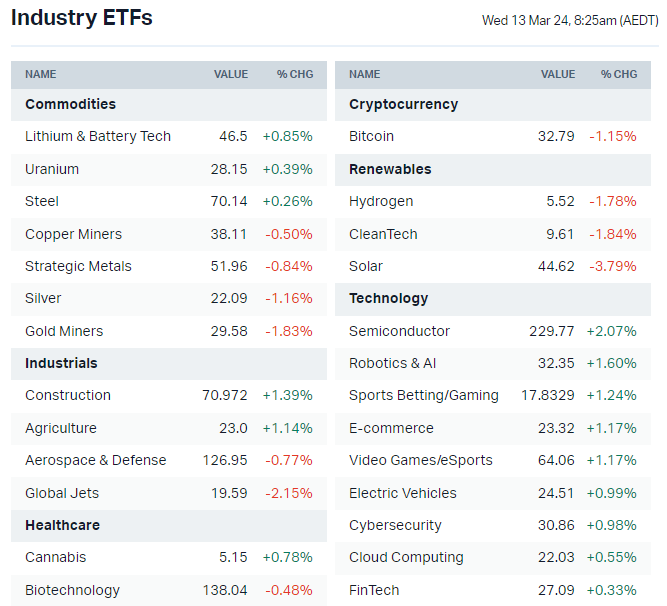Click the Semiconductor +2.07% change value
The image size is (667, 606).
pyautogui.click(x=611, y=331)
